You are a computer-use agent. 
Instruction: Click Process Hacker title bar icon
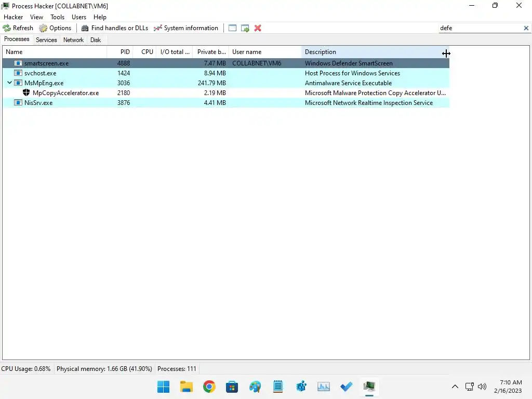[5, 6]
